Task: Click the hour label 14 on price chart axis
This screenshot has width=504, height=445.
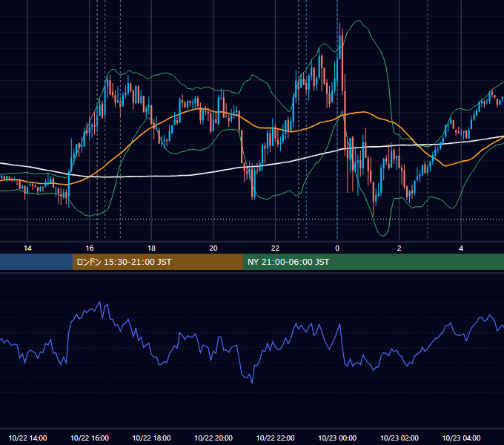Action: point(27,248)
